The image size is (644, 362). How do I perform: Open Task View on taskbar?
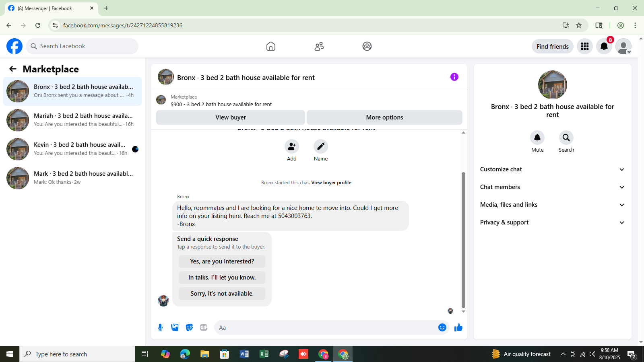pos(145,354)
